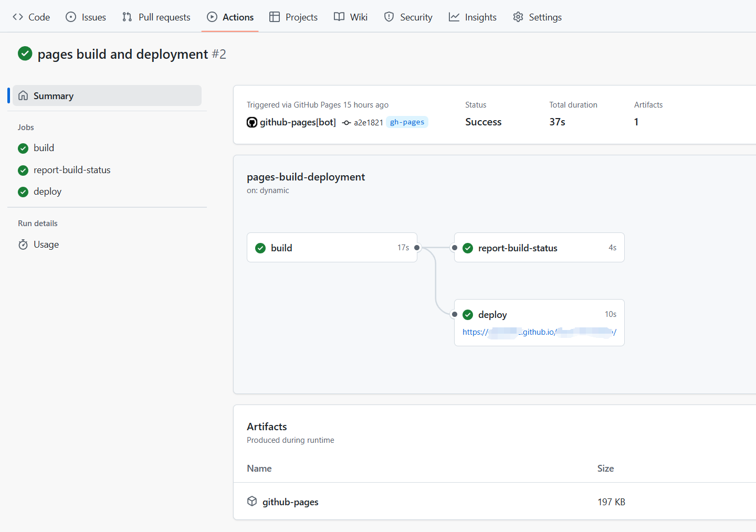
Task: Click the 'pages build and deployment' run title
Action: [x=123, y=54]
